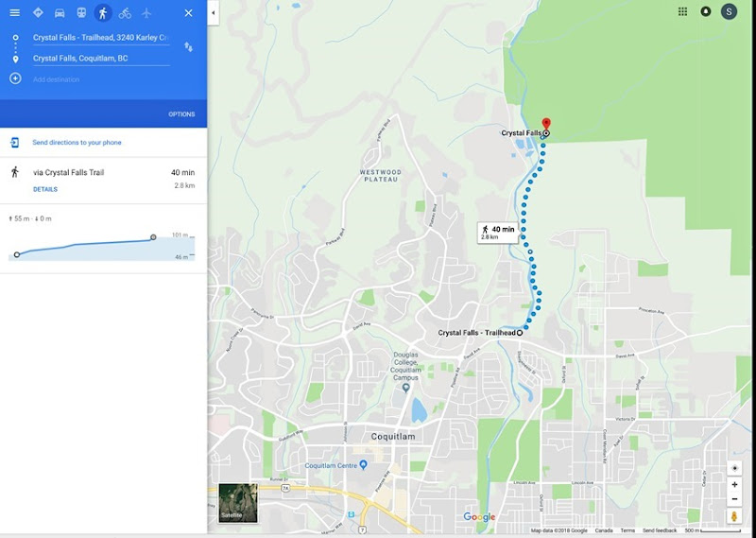This screenshot has width=756, height=538.
Task: Drop the Pegman for Street View
Action: 734,516
